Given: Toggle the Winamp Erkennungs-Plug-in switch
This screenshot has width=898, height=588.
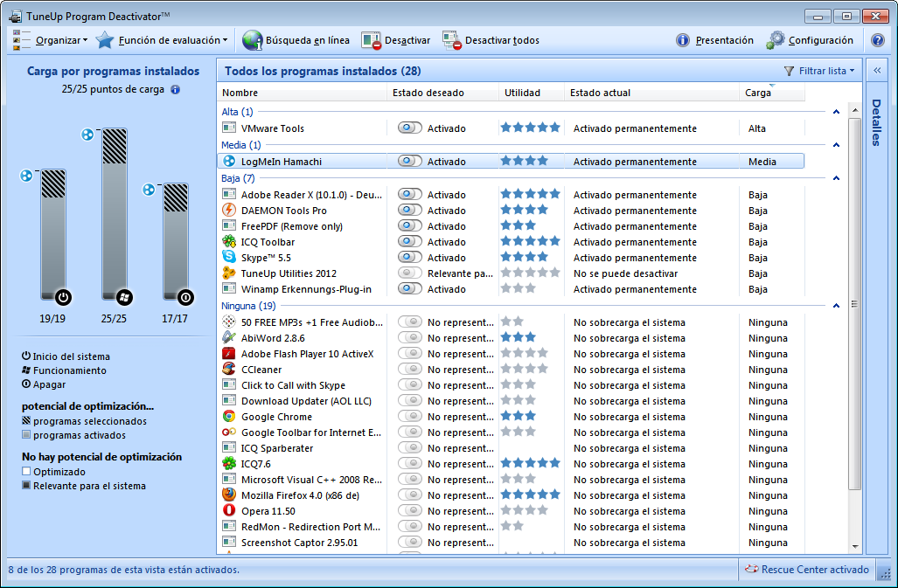Looking at the screenshot, I should coord(409,289).
